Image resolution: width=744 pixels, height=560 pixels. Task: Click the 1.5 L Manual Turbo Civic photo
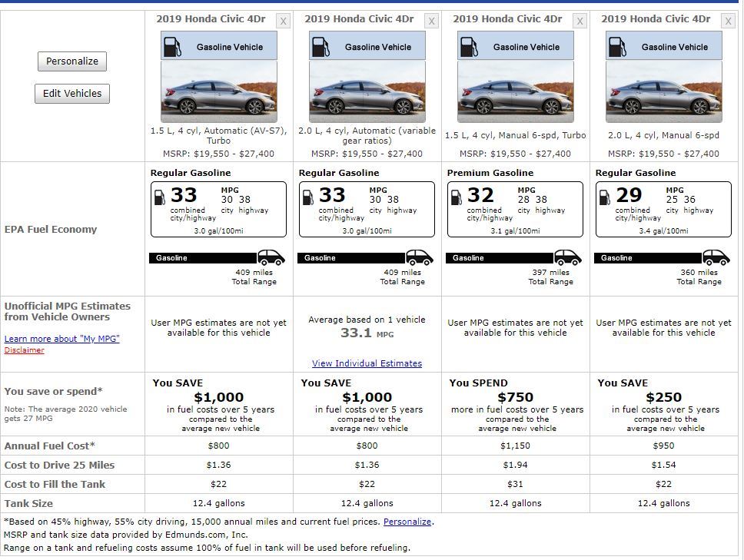point(516,91)
